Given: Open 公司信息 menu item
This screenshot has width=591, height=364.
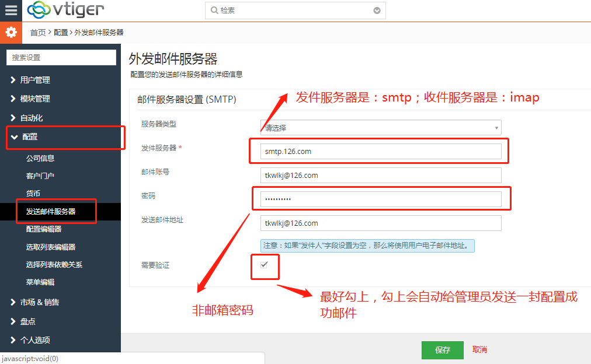Looking at the screenshot, I should pyautogui.click(x=40, y=159).
